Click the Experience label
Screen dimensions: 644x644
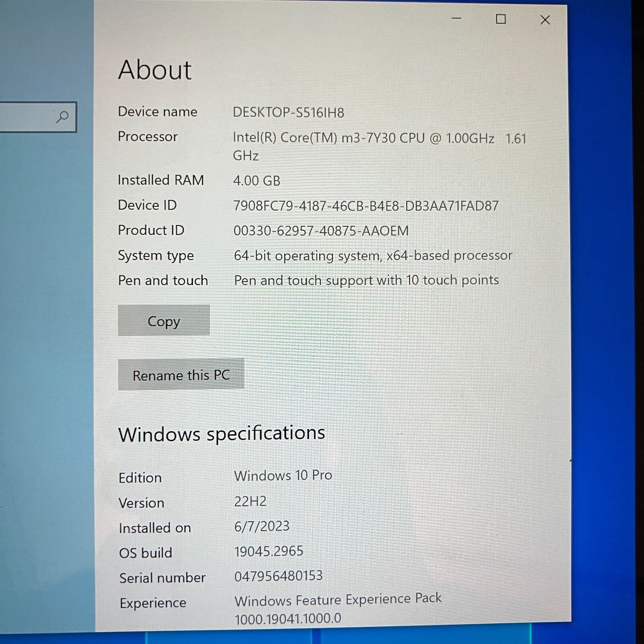[x=153, y=603]
